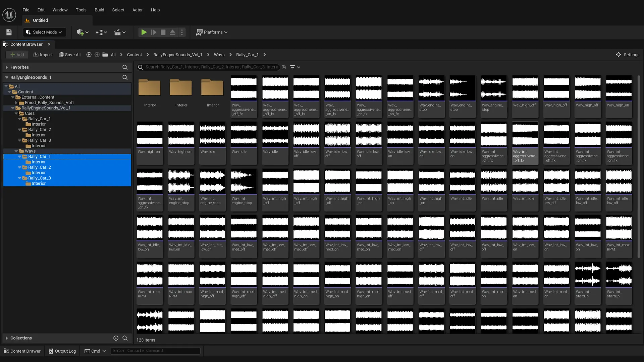
Task: Click the Import button
Action: [x=43, y=55]
